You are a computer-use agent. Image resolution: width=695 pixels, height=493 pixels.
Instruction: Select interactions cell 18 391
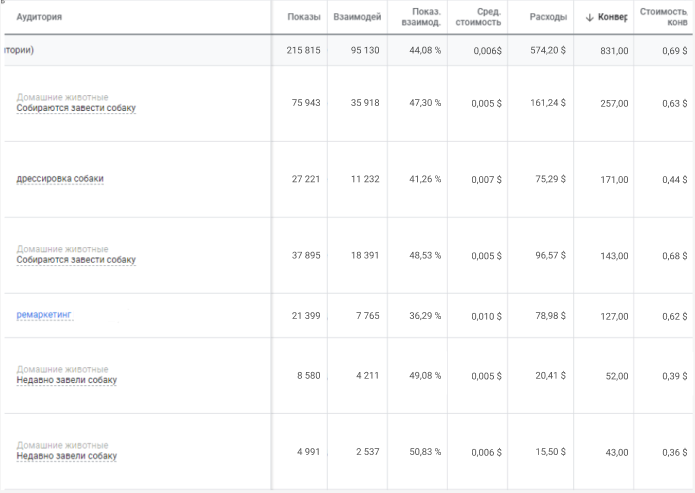(x=365, y=255)
